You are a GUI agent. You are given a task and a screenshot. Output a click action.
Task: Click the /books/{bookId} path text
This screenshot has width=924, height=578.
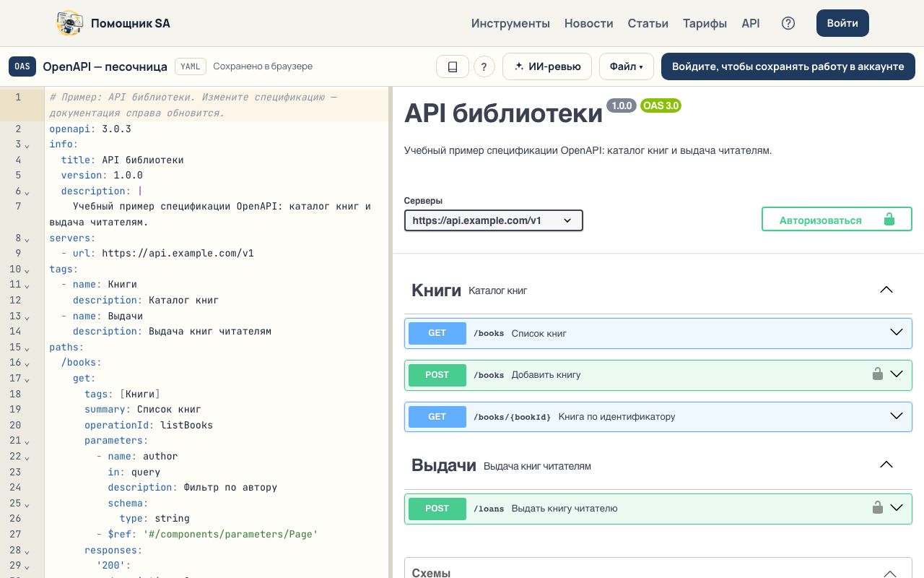click(513, 417)
